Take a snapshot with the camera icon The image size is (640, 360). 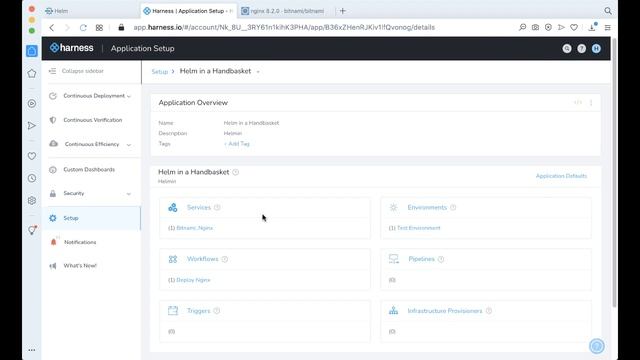535,27
